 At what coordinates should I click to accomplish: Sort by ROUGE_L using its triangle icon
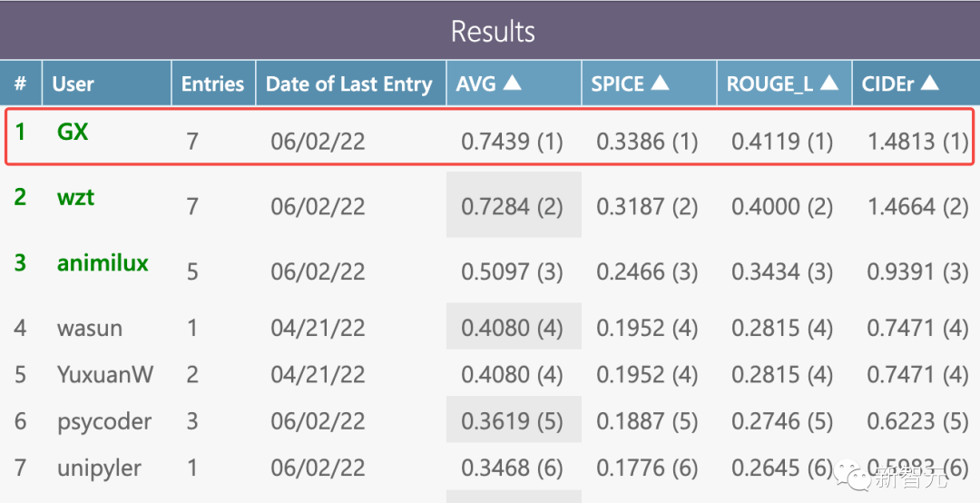(828, 84)
